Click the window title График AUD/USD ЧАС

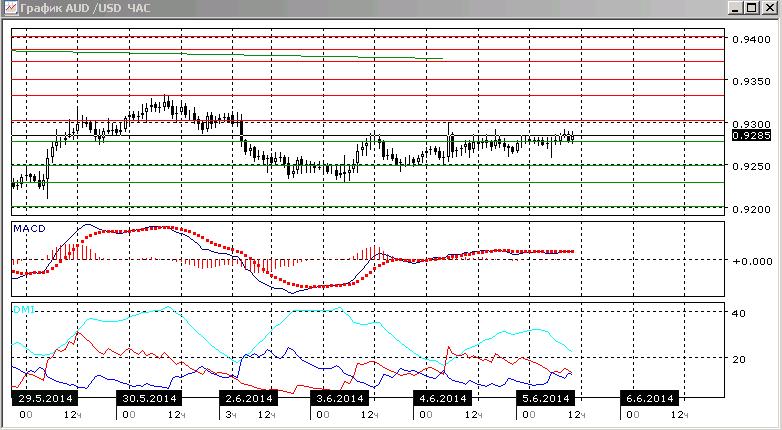[x=85, y=8]
